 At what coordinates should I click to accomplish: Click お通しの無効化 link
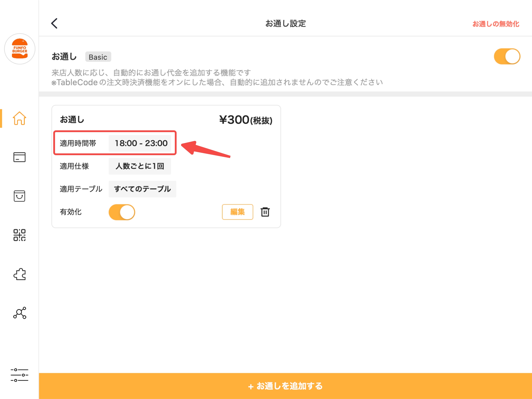[496, 24]
